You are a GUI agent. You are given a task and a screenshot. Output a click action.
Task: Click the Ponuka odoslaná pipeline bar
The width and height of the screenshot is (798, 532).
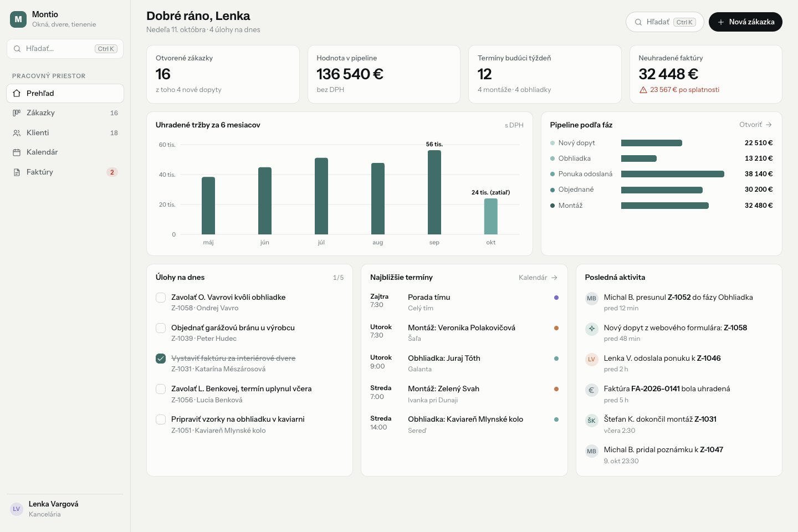(x=673, y=174)
